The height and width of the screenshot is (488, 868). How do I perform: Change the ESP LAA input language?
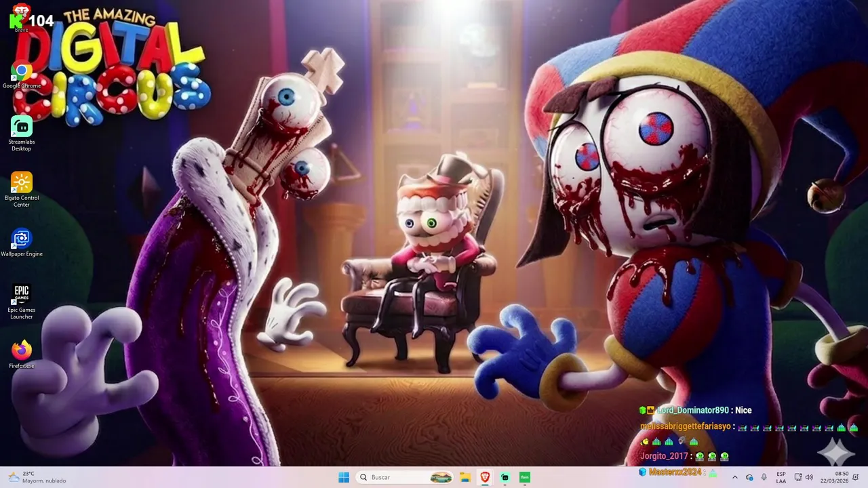(x=781, y=477)
